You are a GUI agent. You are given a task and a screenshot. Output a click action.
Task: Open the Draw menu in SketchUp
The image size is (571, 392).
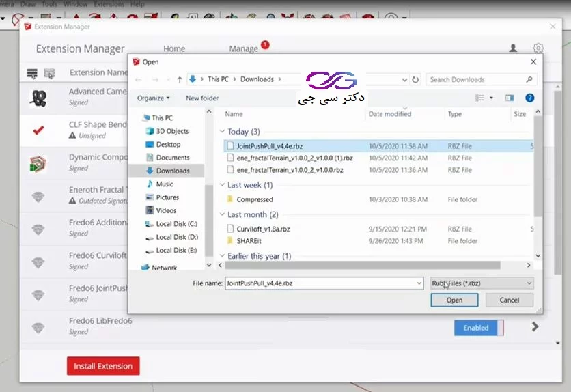[x=28, y=4]
